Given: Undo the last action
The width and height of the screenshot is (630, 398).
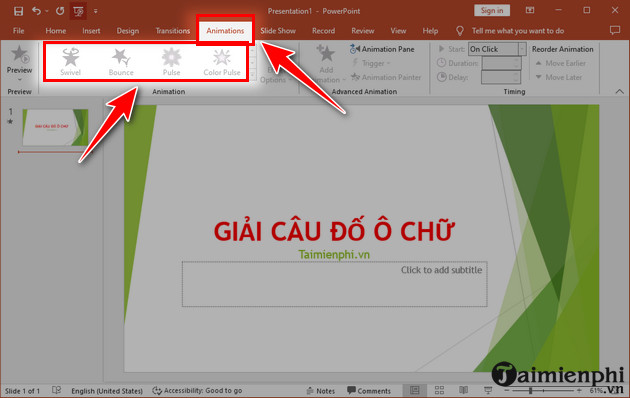Looking at the screenshot, I should click(x=36, y=11).
